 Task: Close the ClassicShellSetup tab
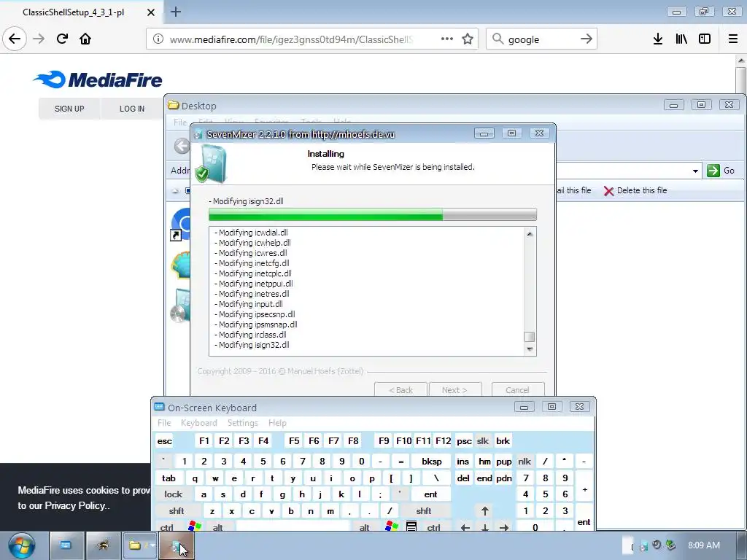click(150, 12)
